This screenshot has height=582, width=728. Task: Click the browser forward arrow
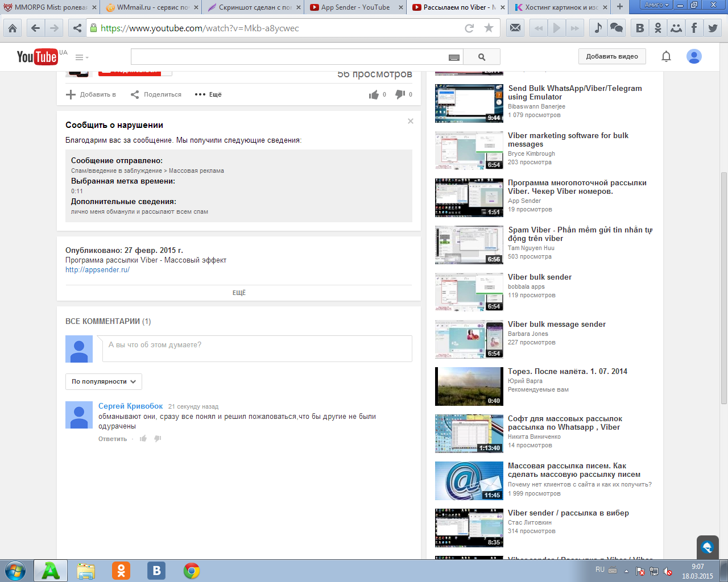tap(54, 28)
